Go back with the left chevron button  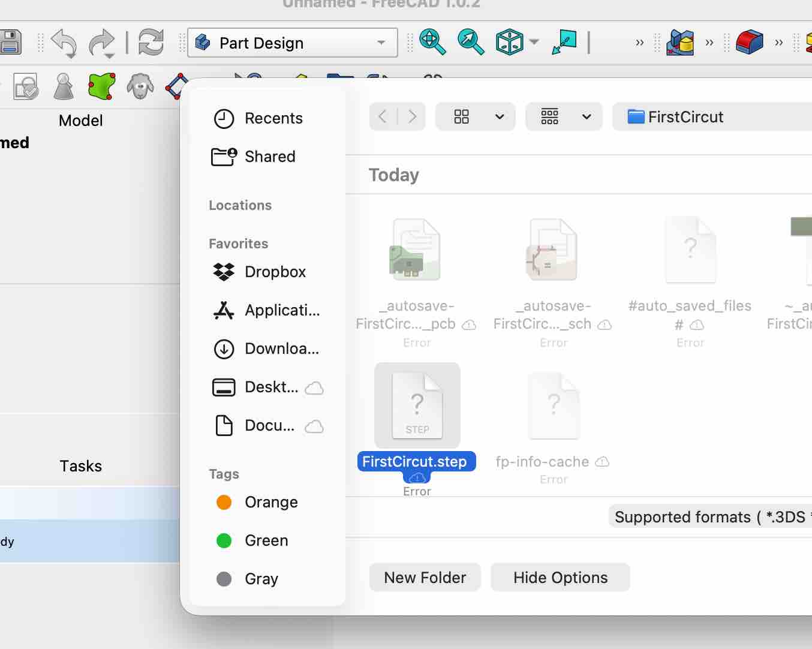383,116
